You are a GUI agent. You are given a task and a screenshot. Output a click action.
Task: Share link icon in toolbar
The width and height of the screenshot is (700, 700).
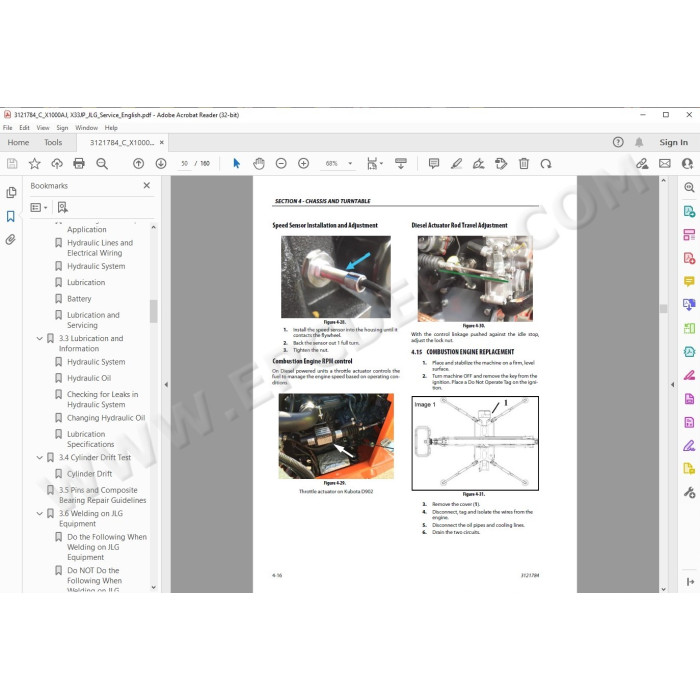pyautogui.click(x=642, y=164)
